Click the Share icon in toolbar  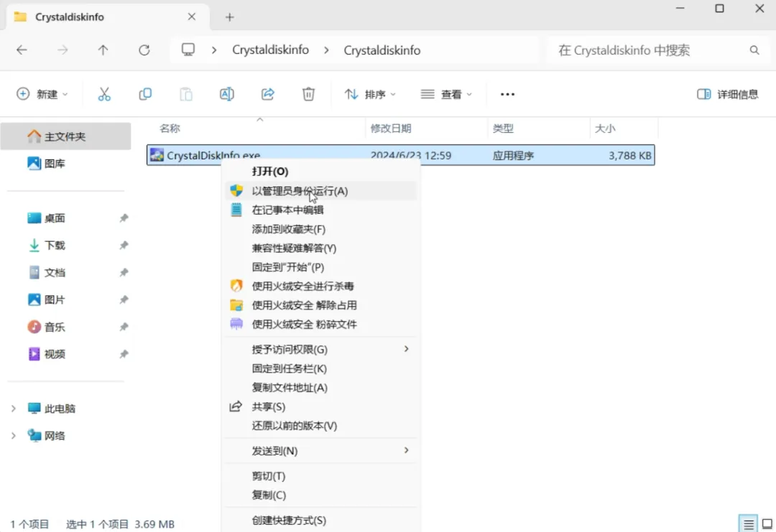[x=268, y=94]
